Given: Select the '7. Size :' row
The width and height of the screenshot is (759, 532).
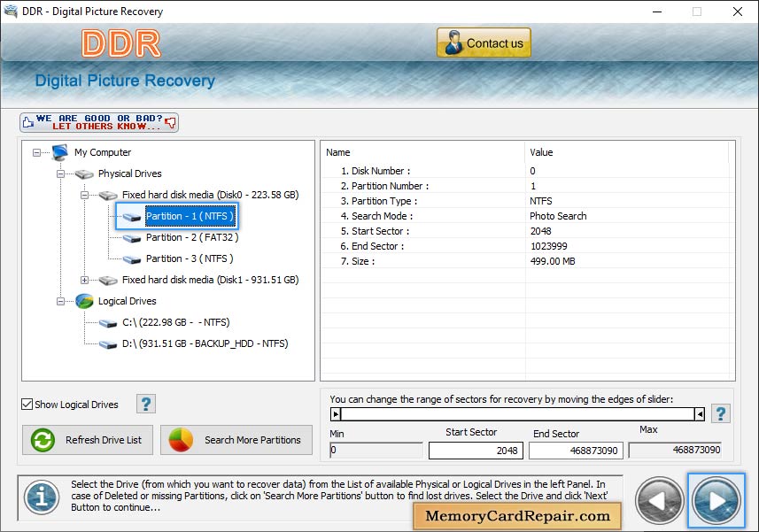Looking at the screenshot, I should tap(525, 261).
